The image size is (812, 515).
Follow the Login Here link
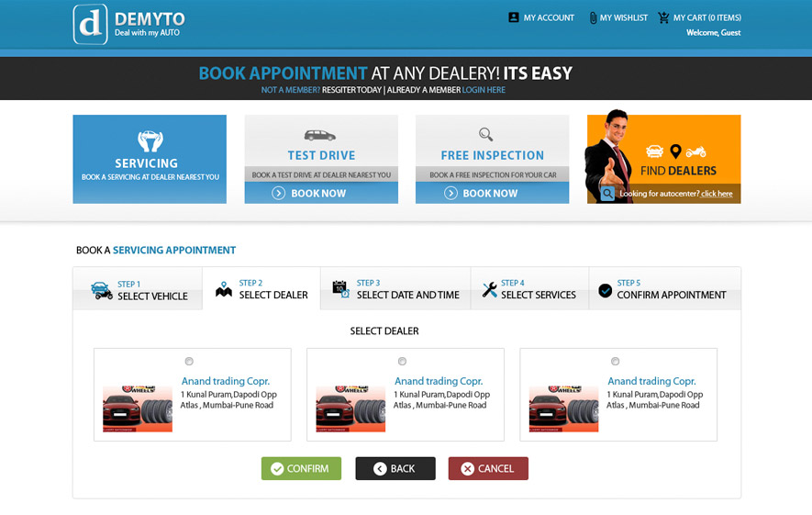pos(484,90)
